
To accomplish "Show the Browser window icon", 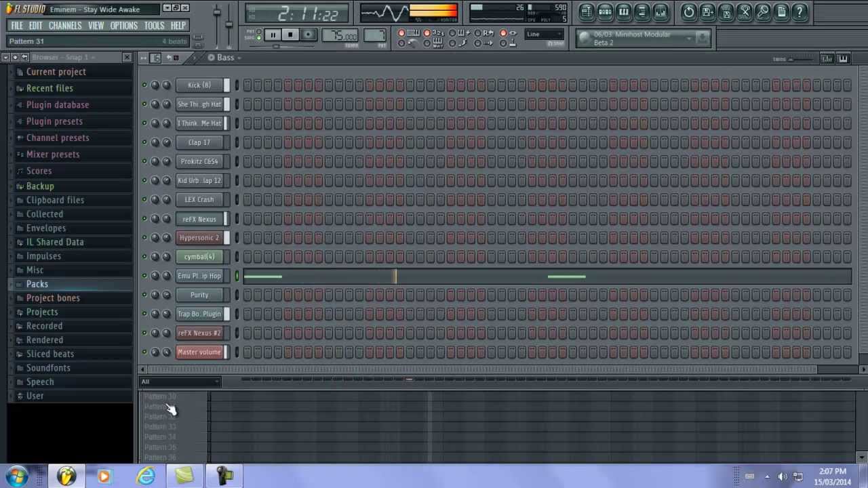I will 642,12.
